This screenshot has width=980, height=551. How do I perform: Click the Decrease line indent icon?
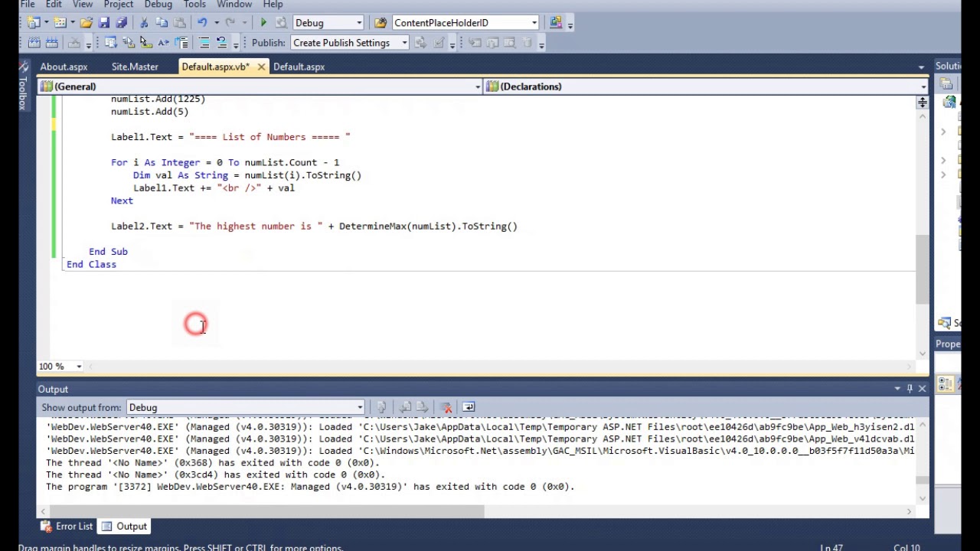click(x=181, y=43)
